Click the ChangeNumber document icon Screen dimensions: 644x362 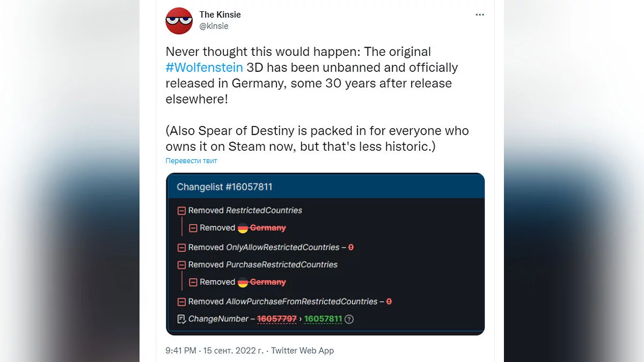pyautogui.click(x=181, y=319)
